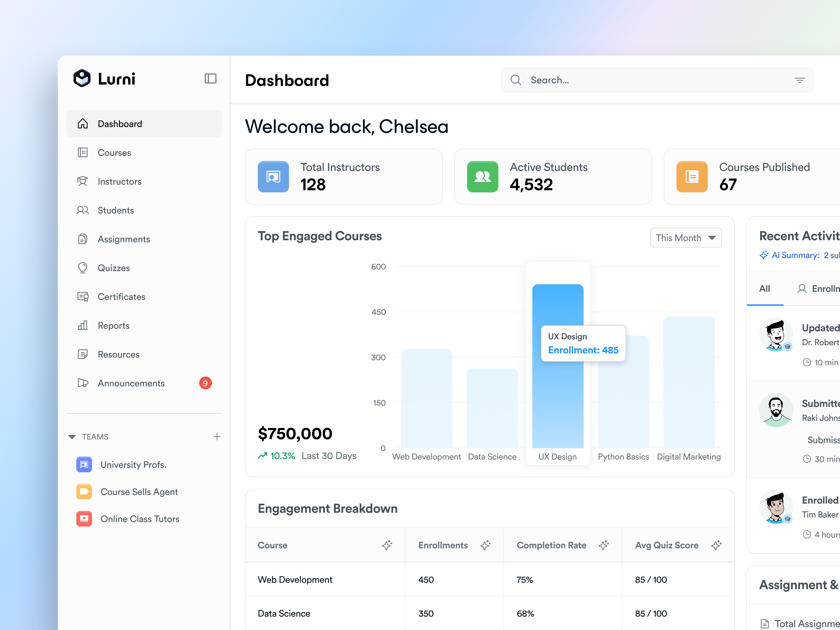This screenshot has height=630, width=840.
Task: Add a new team with plus icon
Action: pyautogui.click(x=217, y=437)
